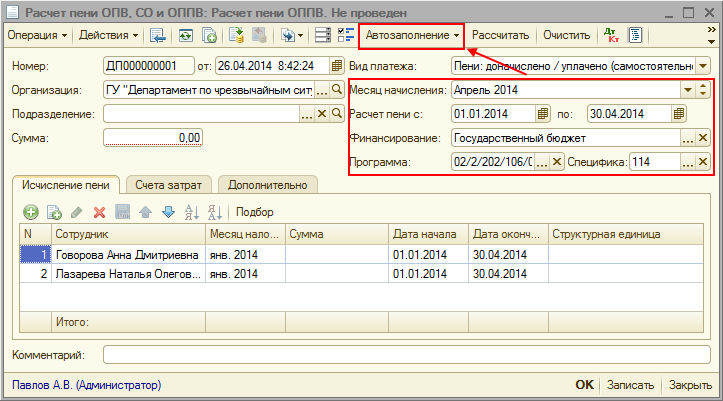Screen dimensions: 723x401
Task: Expand the Вид платежа dropdown
Action: tap(703, 66)
